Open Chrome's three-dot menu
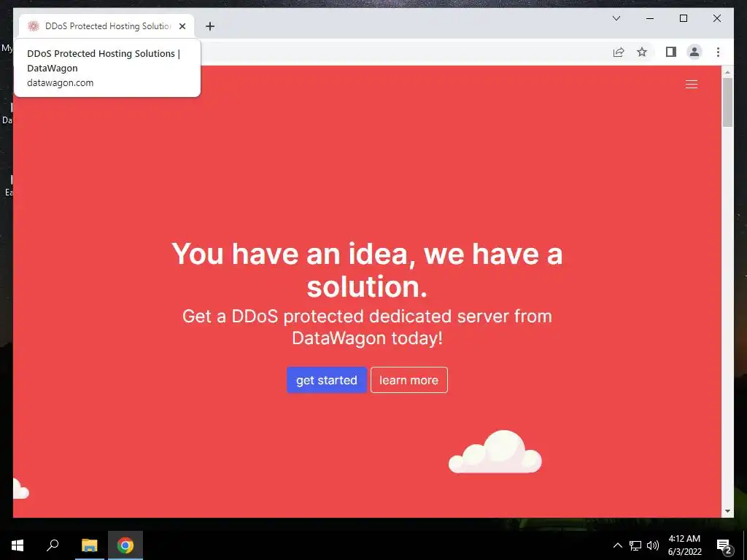 click(x=718, y=52)
